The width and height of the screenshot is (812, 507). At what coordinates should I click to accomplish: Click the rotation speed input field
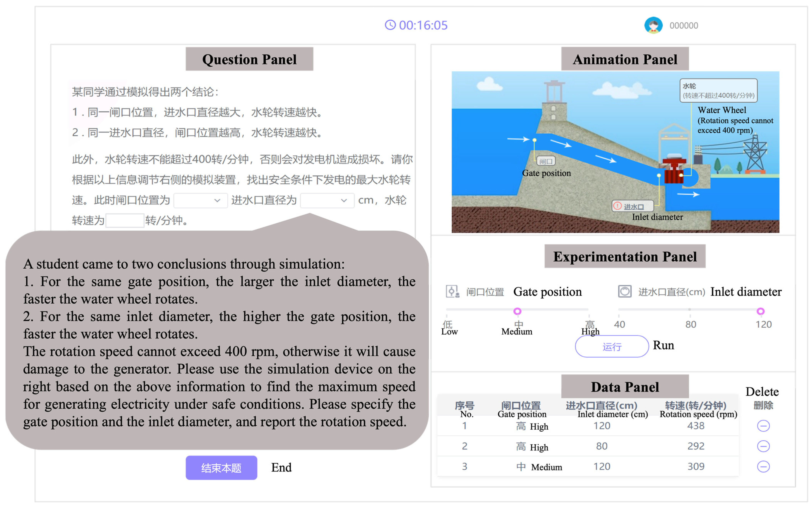(125, 221)
